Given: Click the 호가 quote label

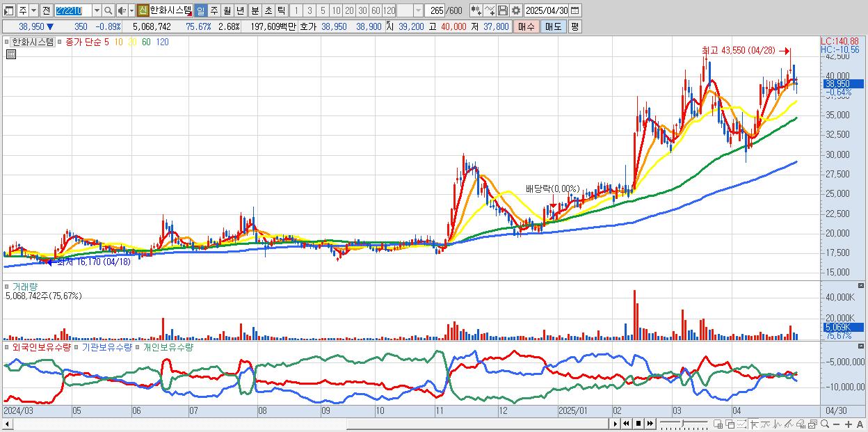Looking at the screenshot, I should pos(308,26).
